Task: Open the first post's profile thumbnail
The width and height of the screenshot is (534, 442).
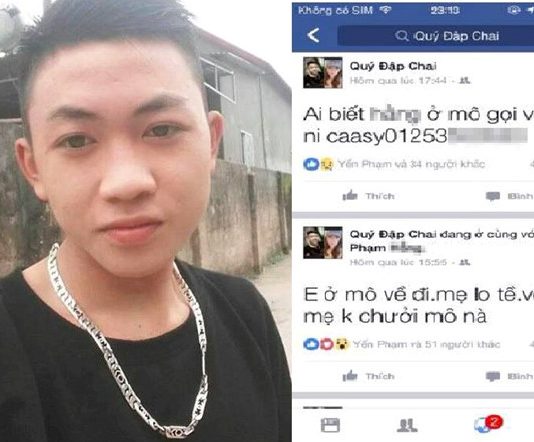Action: (323, 73)
